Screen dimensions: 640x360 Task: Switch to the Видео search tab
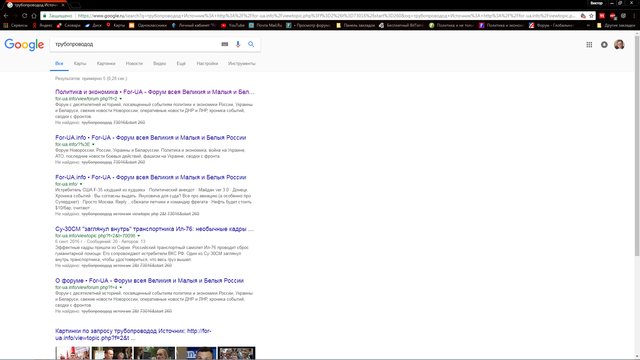point(160,64)
